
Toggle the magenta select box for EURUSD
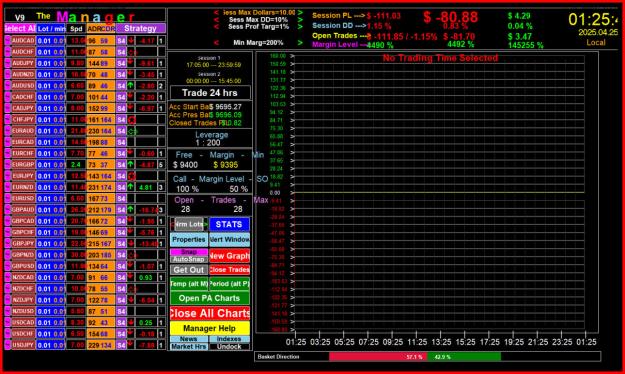pyautogui.click(x=7, y=198)
